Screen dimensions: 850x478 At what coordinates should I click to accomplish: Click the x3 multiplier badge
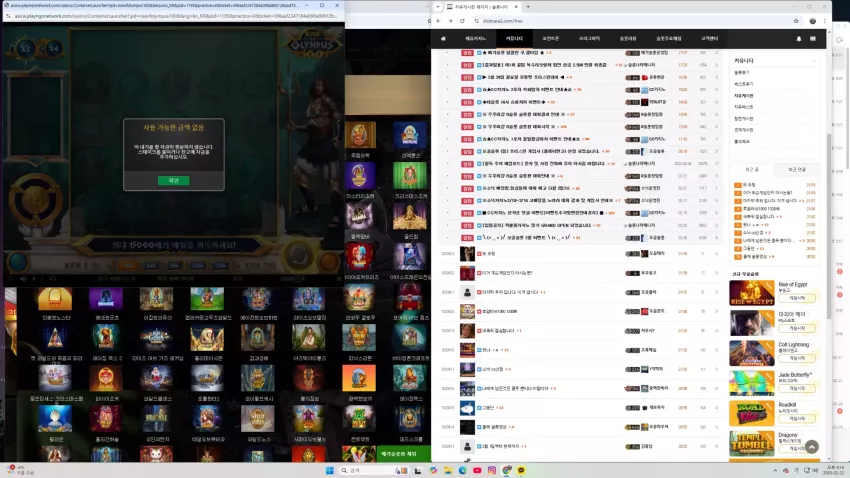coord(25,48)
